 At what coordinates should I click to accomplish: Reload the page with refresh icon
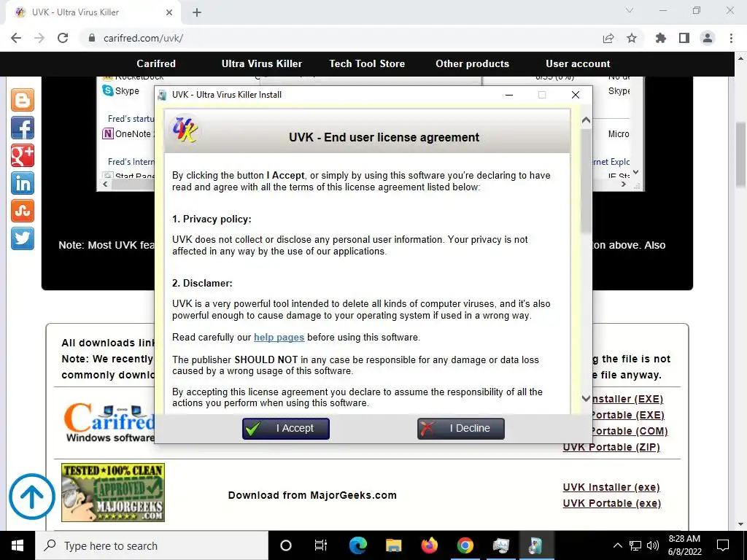[63, 38]
